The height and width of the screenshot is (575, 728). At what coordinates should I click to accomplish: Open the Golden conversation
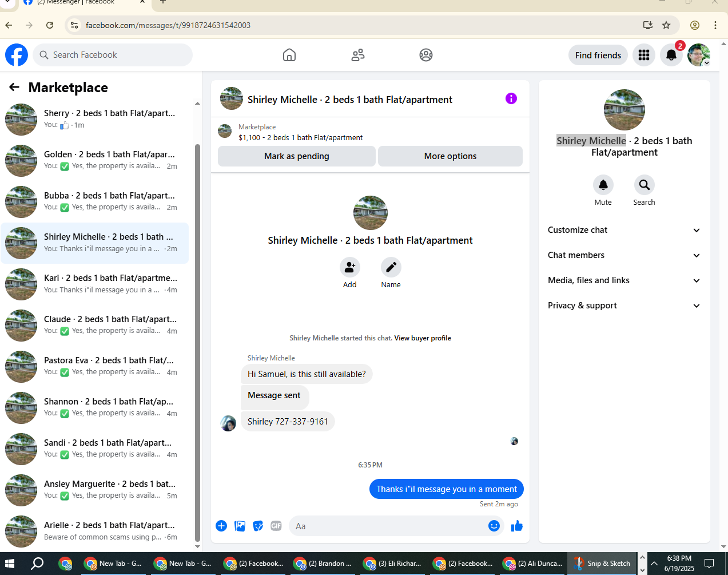(95, 160)
